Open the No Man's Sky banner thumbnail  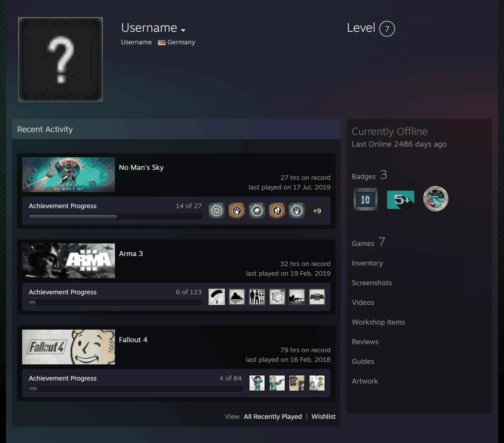[x=69, y=175]
